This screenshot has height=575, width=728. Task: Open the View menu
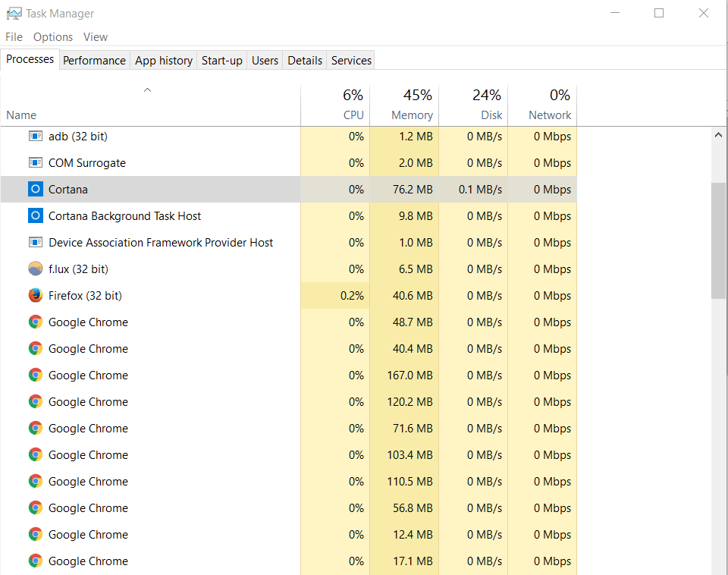tap(95, 36)
